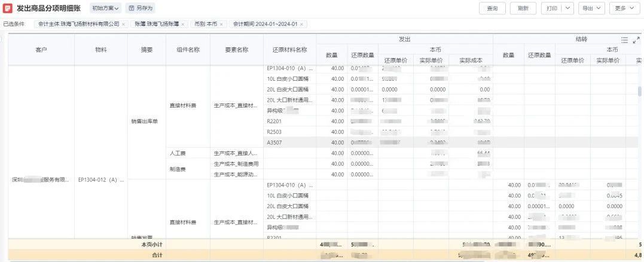Select the A3507 material row
644x262 pixels.
click(x=274, y=142)
